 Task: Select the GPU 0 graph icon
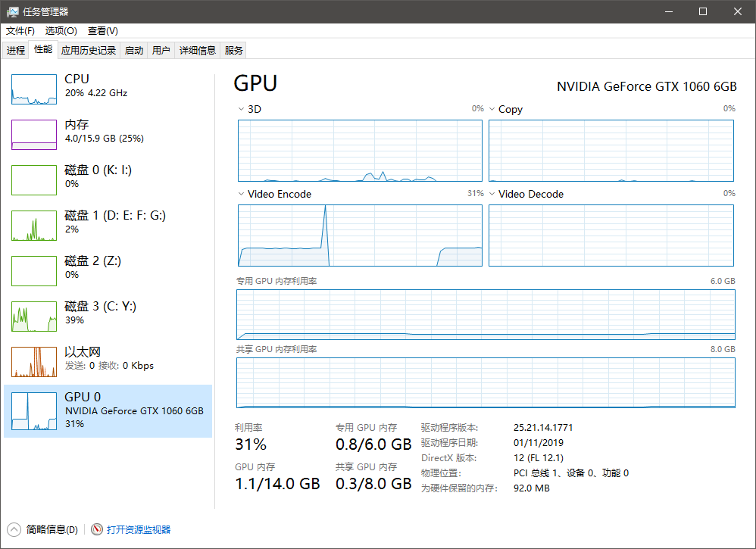[x=34, y=412]
